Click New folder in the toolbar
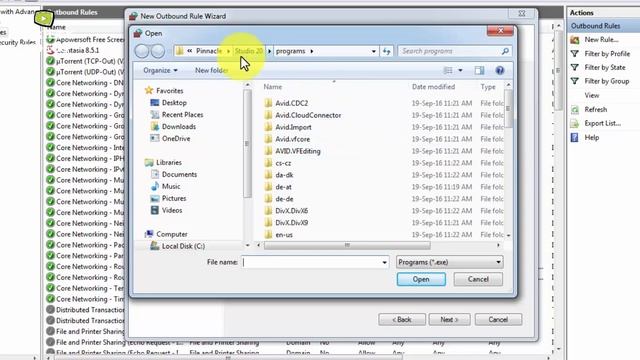This screenshot has height=360, width=640. tap(211, 70)
